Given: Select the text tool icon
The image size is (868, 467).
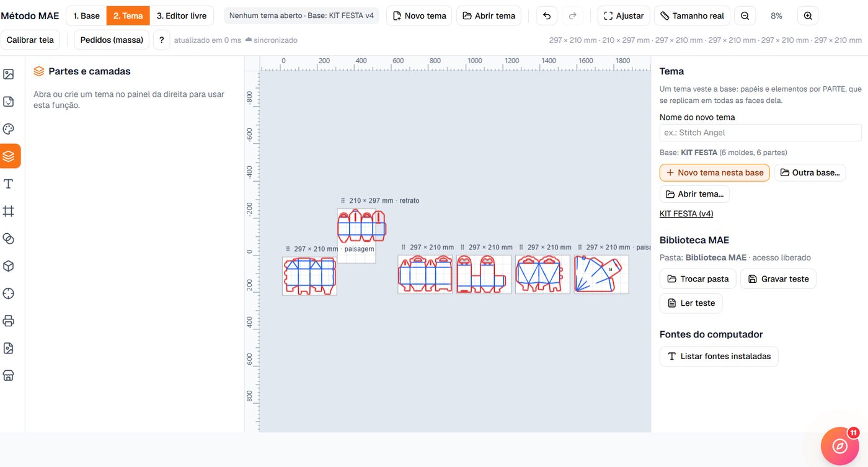Looking at the screenshot, I should (x=9, y=184).
